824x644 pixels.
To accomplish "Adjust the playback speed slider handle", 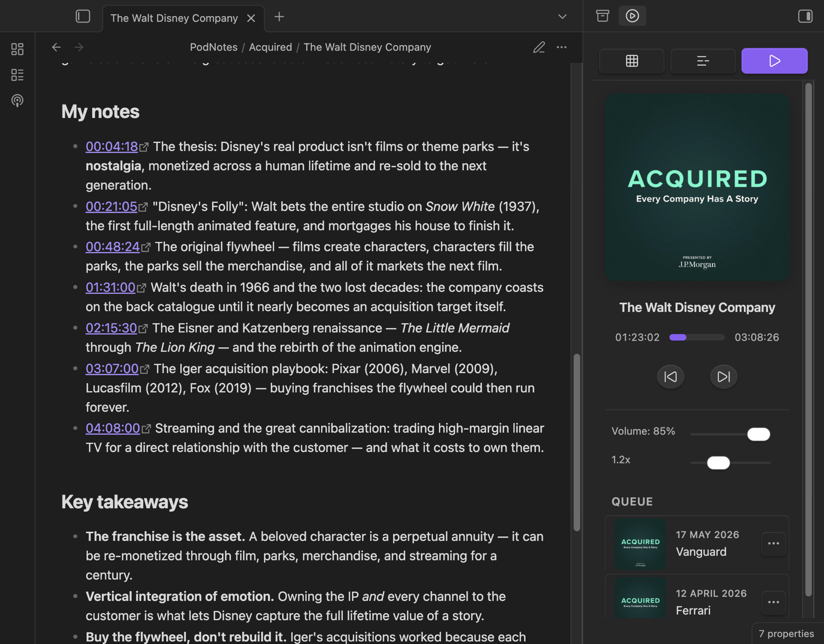I will tap(719, 463).
